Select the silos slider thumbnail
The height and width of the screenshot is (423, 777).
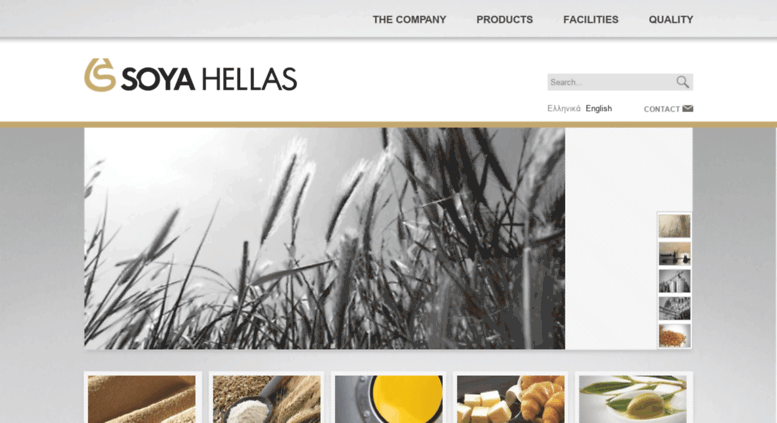click(x=674, y=281)
